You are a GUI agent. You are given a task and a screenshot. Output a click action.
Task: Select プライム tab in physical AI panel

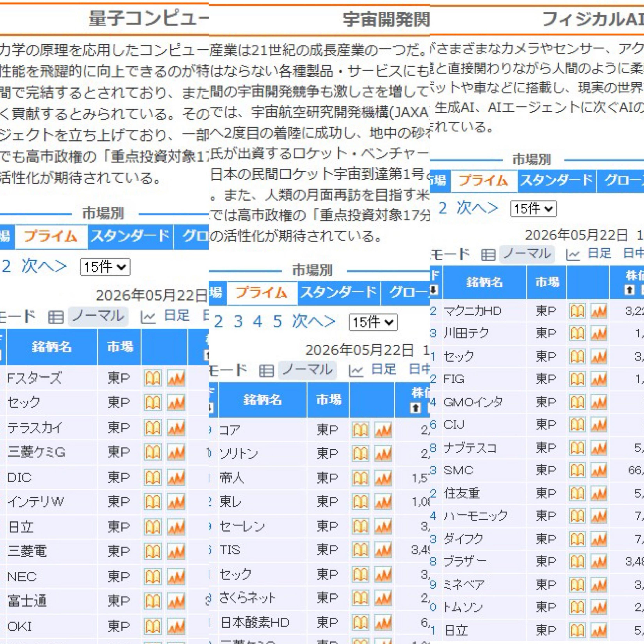(x=484, y=181)
